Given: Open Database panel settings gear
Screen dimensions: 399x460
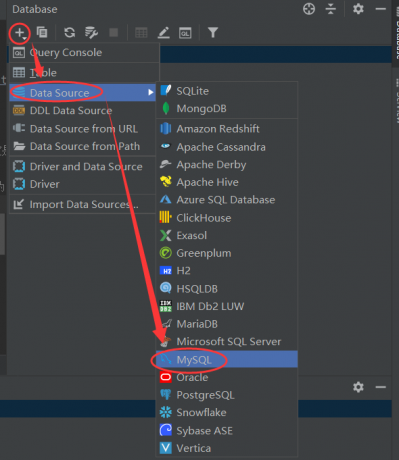Looking at the screenshot, I should pyautogui.click(x=358, y=9).
